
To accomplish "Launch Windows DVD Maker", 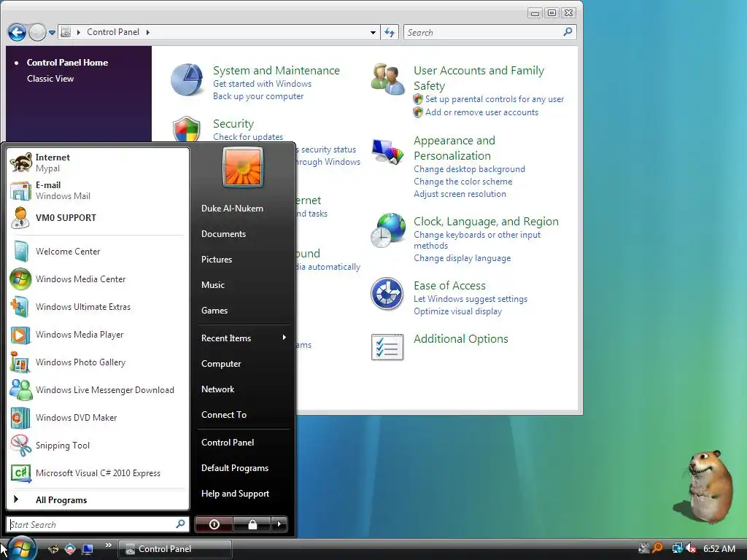I will [98, 418].
